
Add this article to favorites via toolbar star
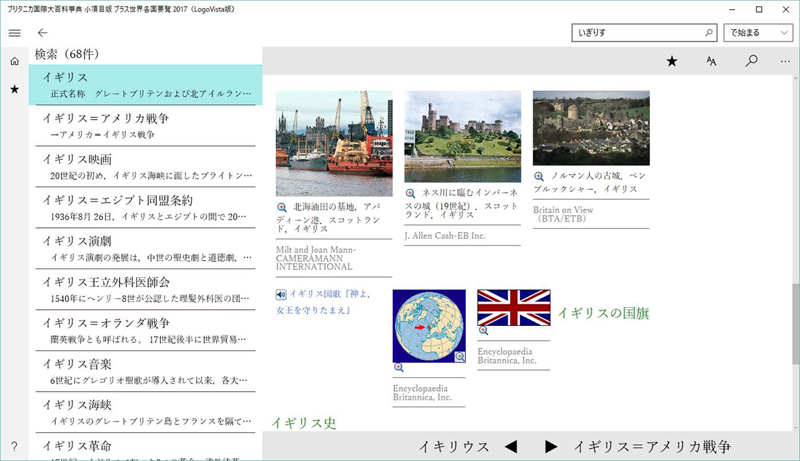pyautogui.click(x=672, y=61)
